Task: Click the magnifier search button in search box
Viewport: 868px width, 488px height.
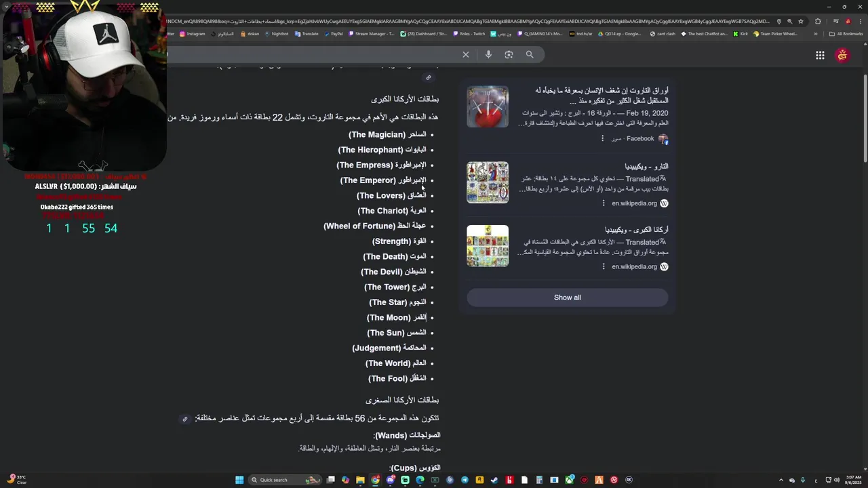Action: (x=530, y=55)
